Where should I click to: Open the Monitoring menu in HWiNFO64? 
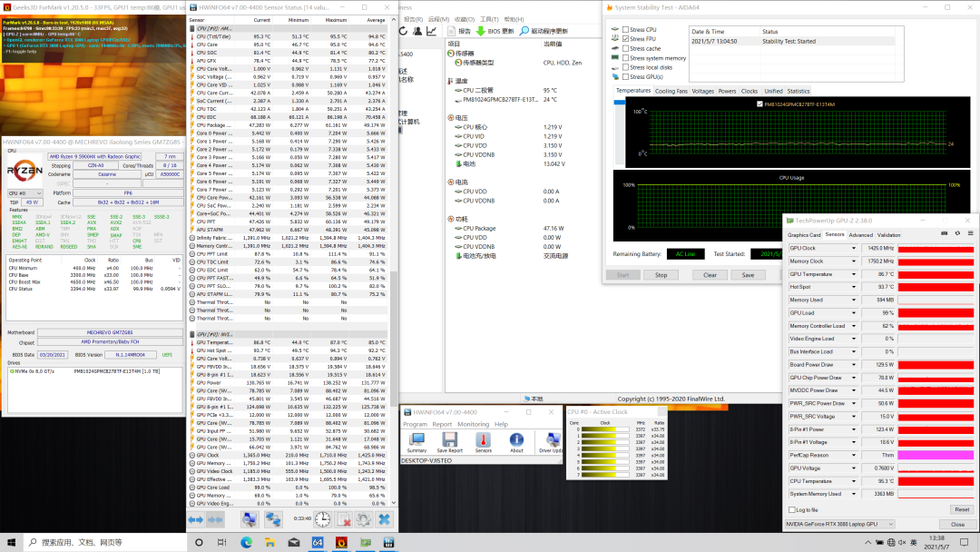[473, 424]
